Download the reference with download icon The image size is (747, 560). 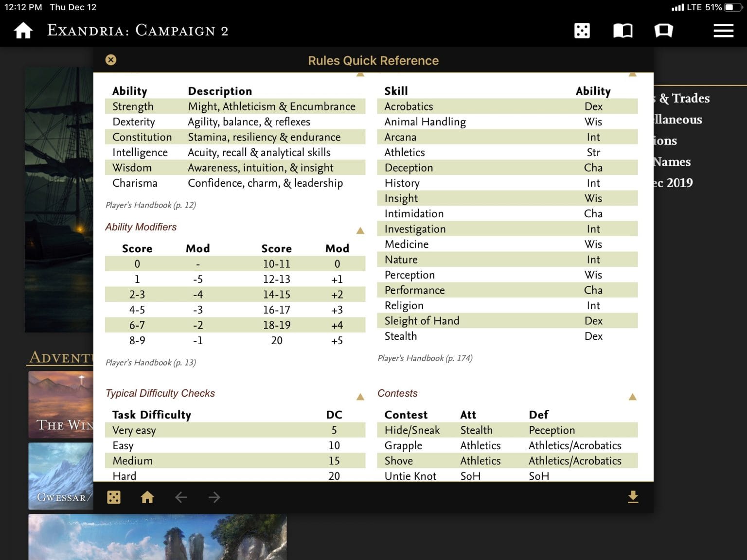click(x=633, y=497)
